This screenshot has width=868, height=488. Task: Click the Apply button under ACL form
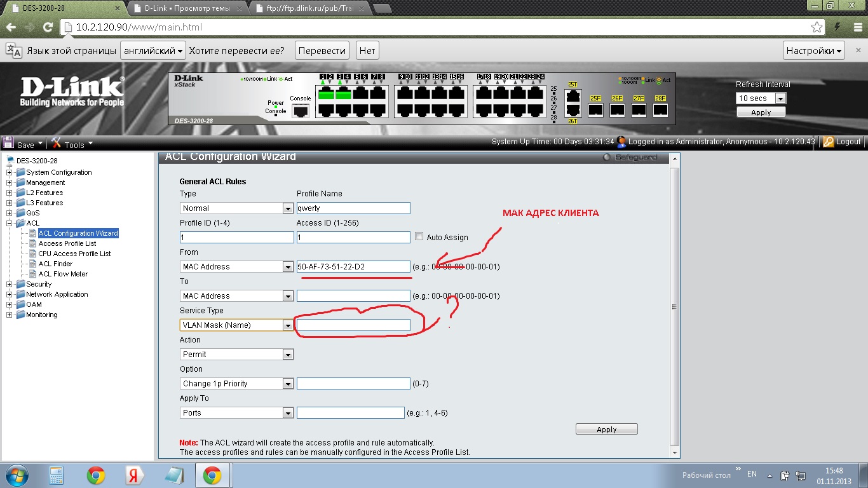coord(606,430)
